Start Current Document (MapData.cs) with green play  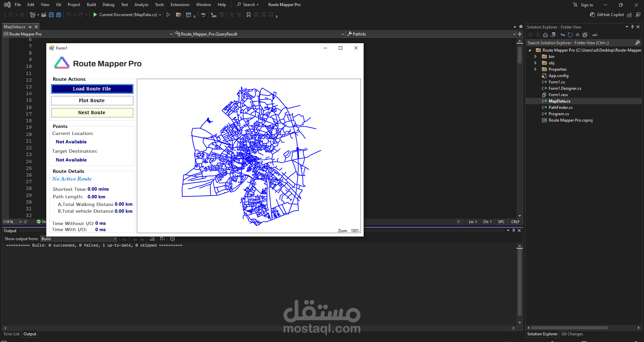95,15
